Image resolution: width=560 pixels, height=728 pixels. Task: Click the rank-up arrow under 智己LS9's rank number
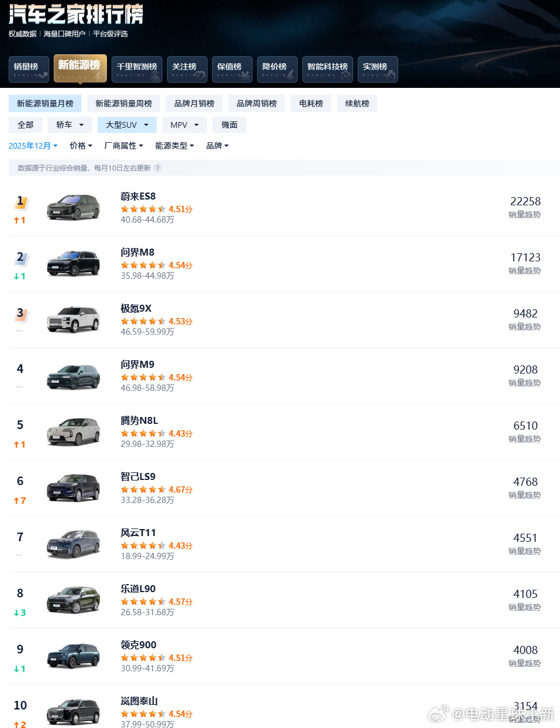[20, 501]
